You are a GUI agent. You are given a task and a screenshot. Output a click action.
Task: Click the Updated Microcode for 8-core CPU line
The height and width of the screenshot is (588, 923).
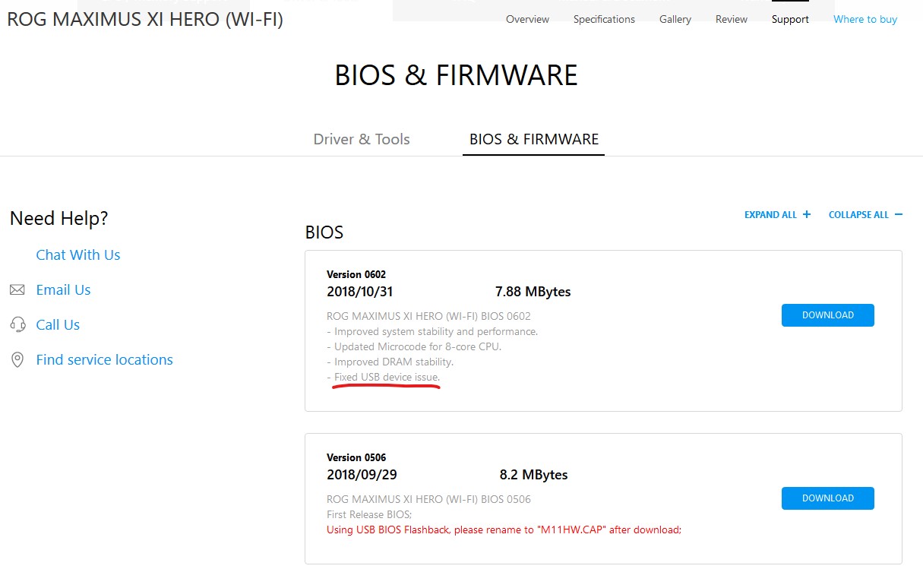[414, 346]
